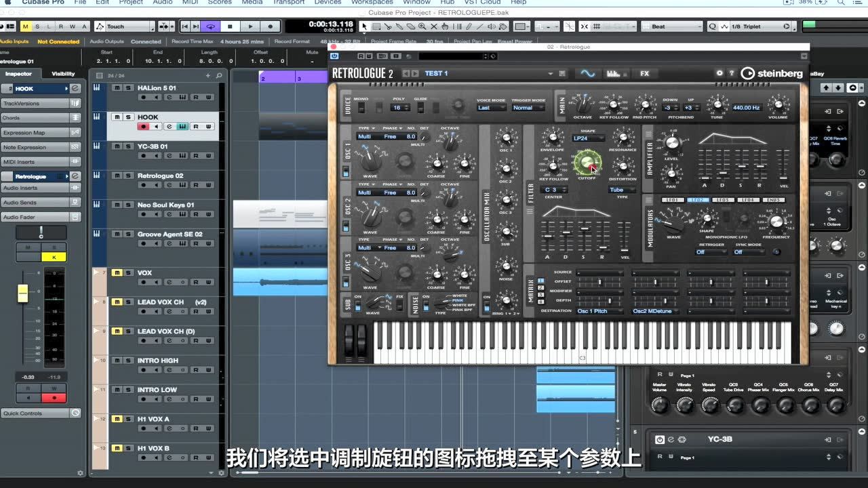
Task: Open the Retrologue oscillator synth page icon
Action: (x=587, y=73)
